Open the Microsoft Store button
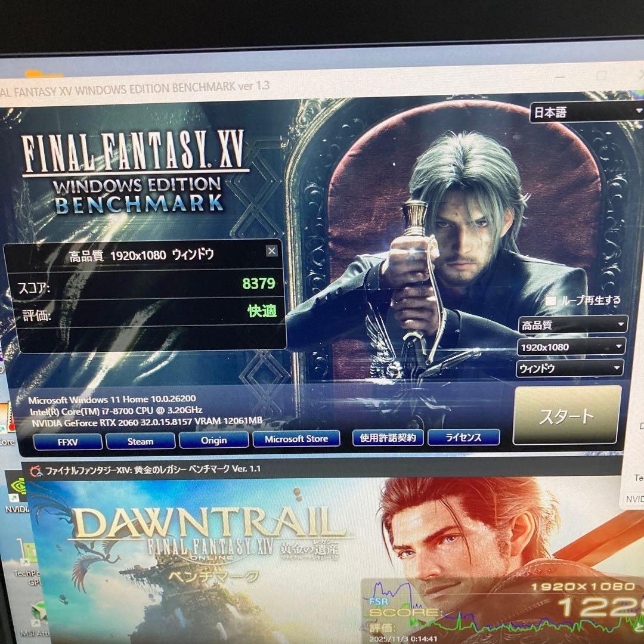 click(x=296, y=439)
